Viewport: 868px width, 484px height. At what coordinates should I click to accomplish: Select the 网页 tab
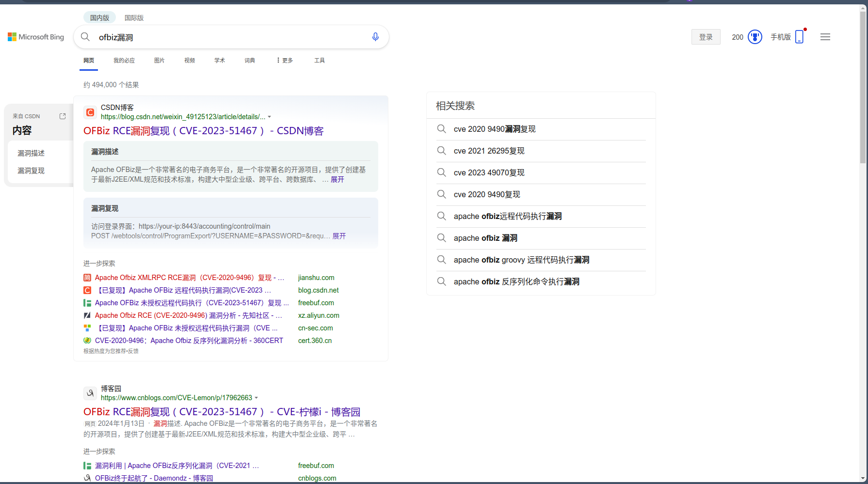(89, 61)
